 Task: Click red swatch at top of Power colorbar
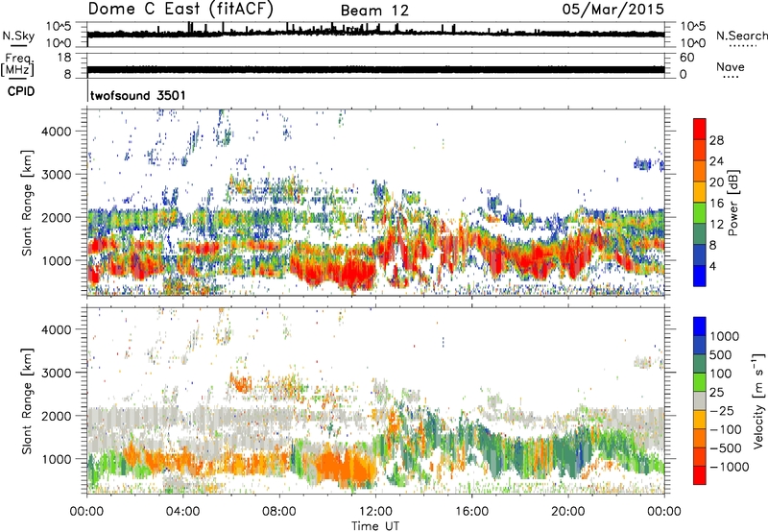pyautogui.click(x=700, y=129)
